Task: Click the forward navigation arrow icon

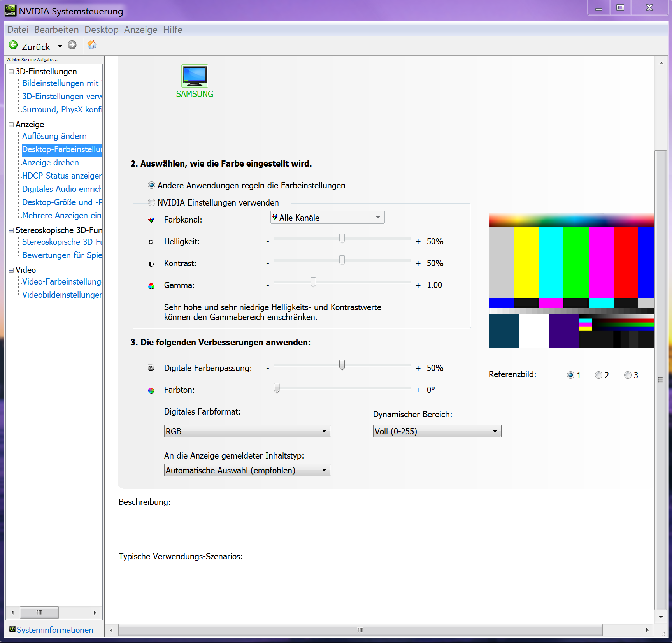Action: coord(72,45)
